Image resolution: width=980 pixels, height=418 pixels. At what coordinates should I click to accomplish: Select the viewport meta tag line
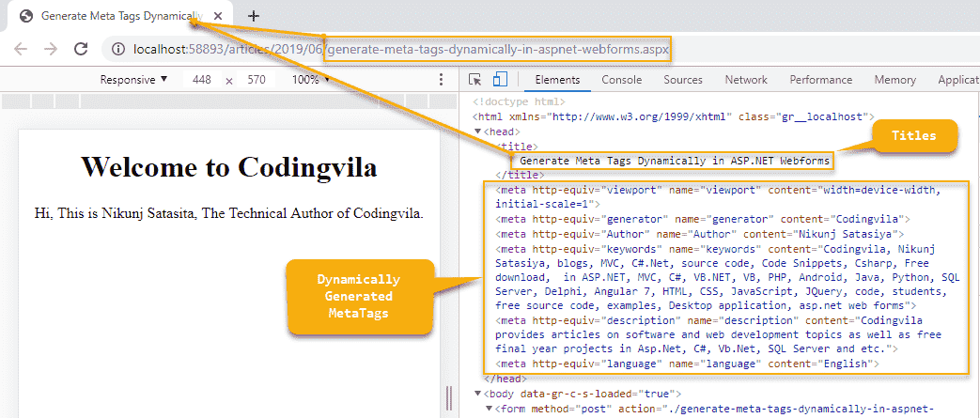pyautogui.click(x=718, y=197)
